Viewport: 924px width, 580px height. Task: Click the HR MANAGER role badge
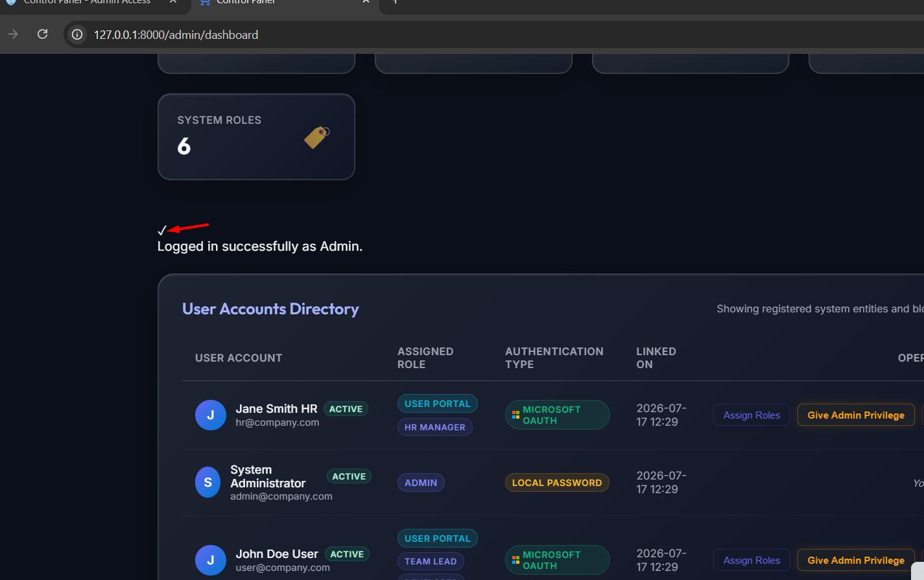[x=435, y=427]
